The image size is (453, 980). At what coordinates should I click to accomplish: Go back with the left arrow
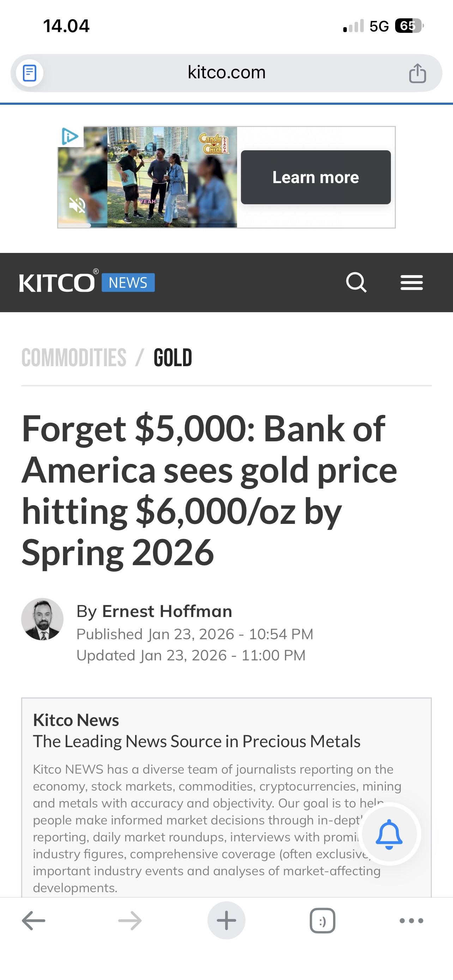[x=34, y=921]
